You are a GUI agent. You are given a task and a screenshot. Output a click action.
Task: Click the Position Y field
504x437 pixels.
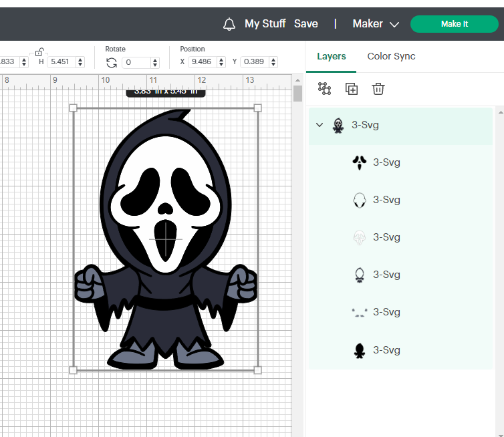pyautogui.click(x=255, y=61)
